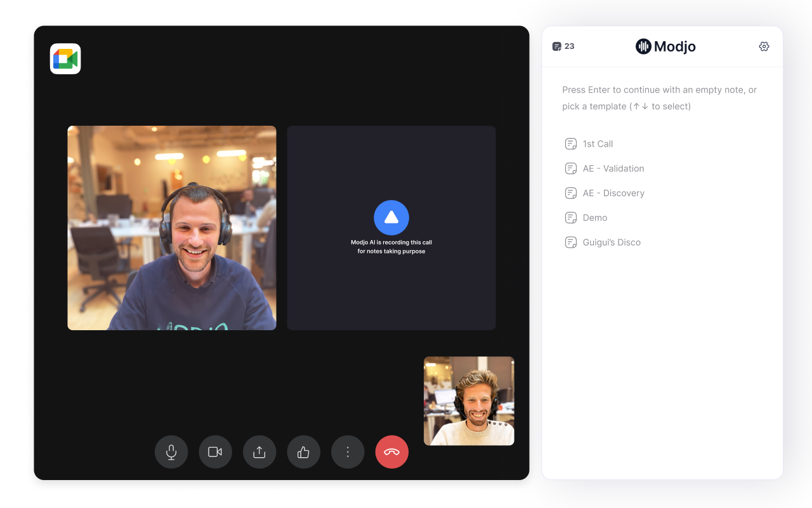This screenshot has height=508, width=812.
Task: Toggle the camera off with the video button
Action: (215, 452)
